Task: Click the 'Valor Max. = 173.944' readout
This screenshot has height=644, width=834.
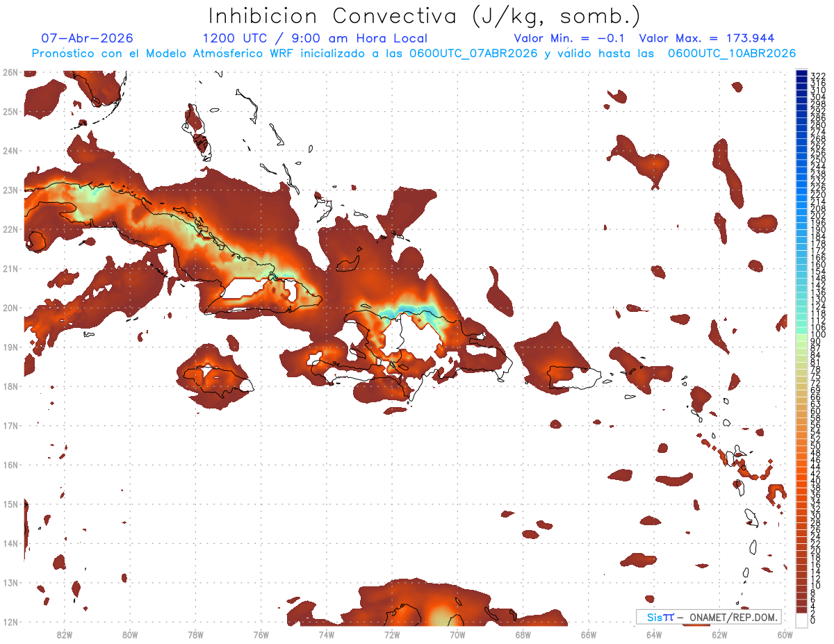Action: (x=707, y=39)
